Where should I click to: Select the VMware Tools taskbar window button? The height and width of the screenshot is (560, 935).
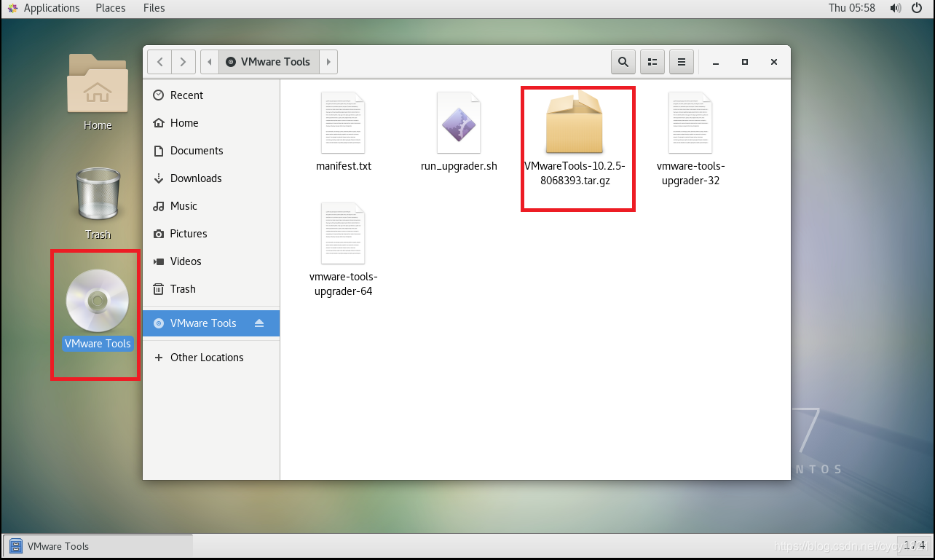98,546
